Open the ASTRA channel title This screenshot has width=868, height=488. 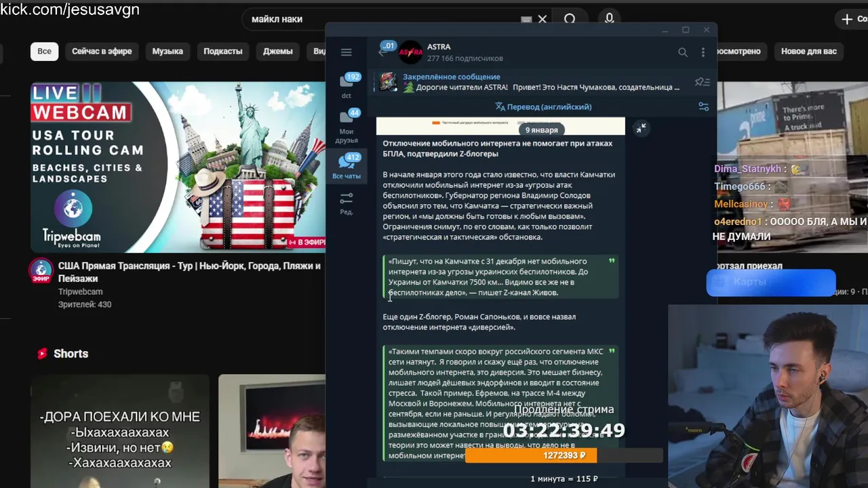(439, 47)
